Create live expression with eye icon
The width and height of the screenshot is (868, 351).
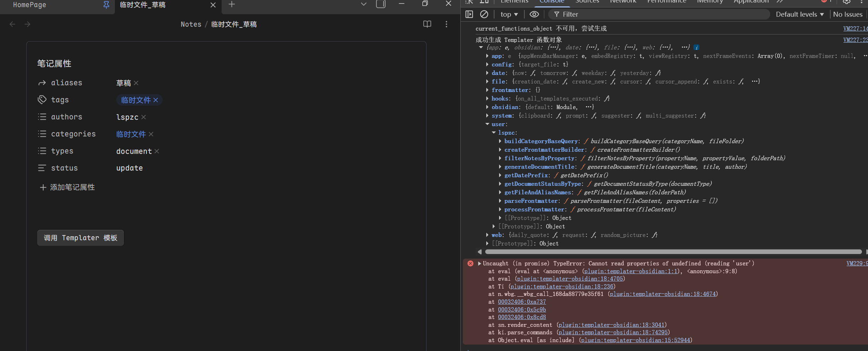click(534, 14)
